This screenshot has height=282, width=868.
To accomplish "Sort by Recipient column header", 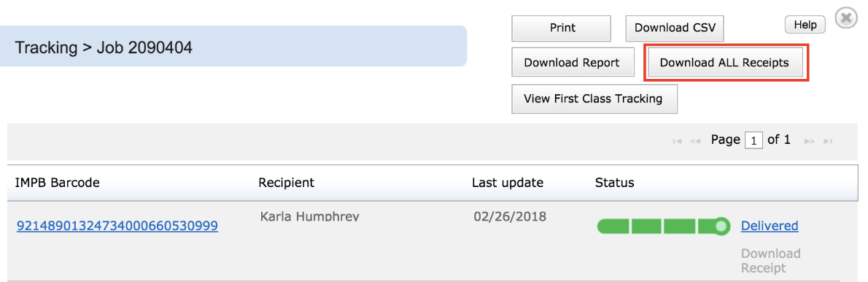I will (286, 182).
